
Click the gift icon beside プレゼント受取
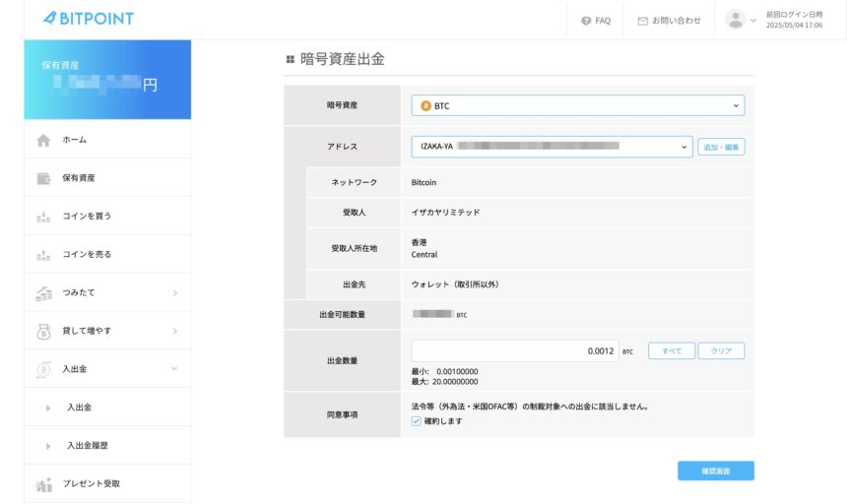[43, 484]
